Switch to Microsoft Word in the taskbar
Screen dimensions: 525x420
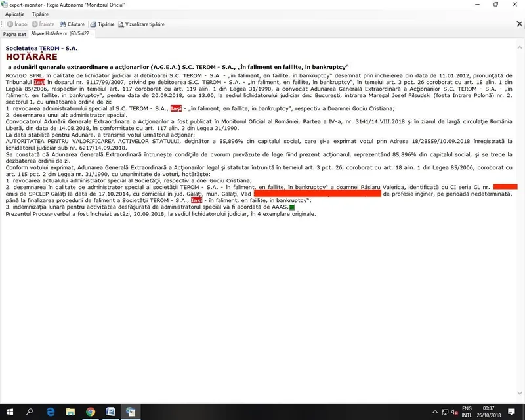click(112, 411)
